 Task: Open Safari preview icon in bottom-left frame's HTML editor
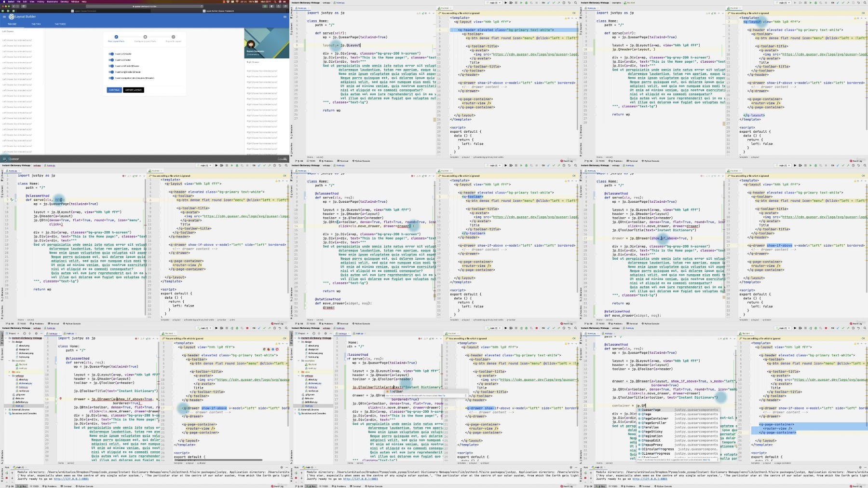(x=272, y=349)
